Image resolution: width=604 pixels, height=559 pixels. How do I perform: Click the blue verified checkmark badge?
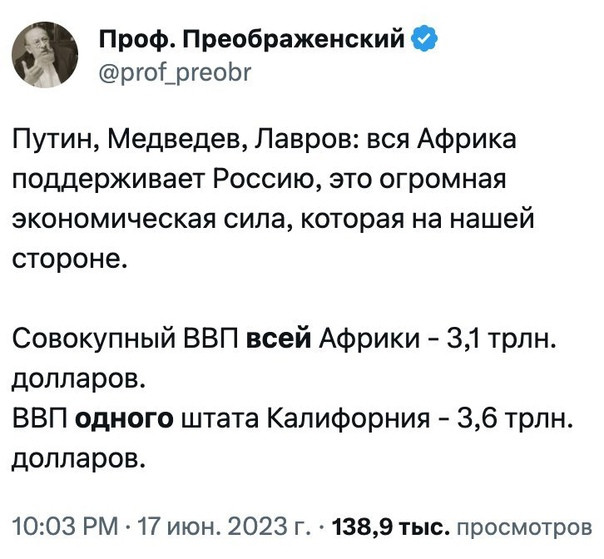(425, 39)
